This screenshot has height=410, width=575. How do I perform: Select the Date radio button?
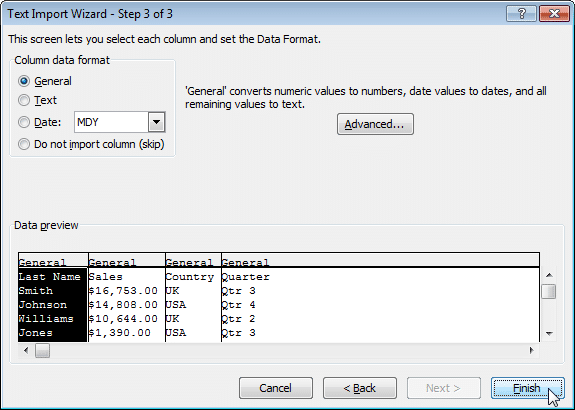(24, 122)
